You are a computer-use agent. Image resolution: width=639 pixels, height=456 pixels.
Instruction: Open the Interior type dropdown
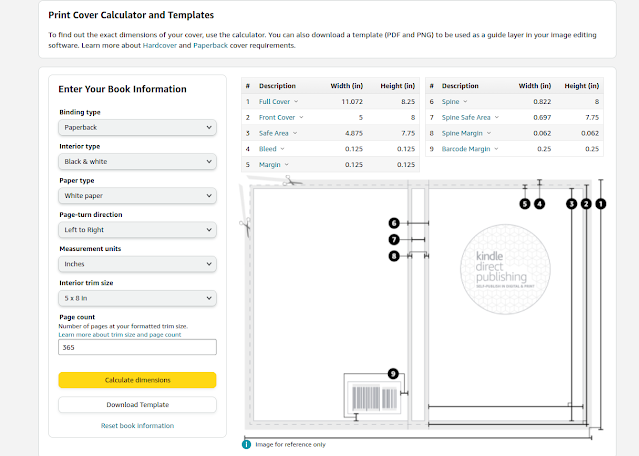137,162
